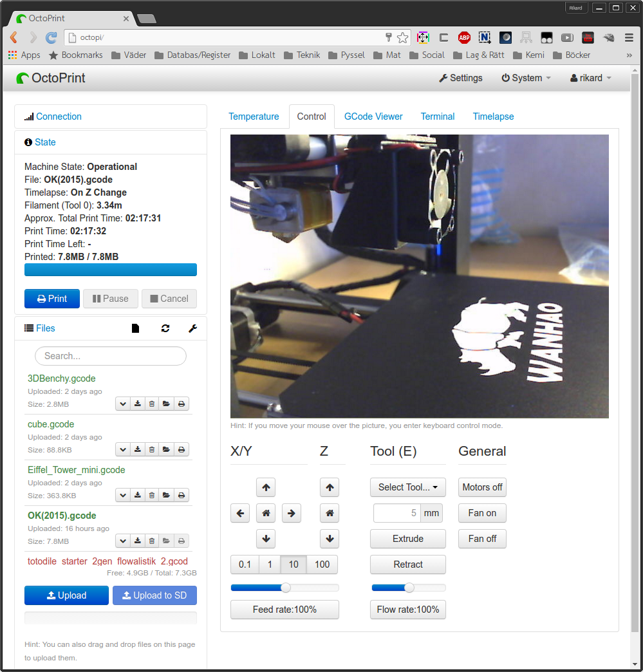The width and height of the screenshot is (643, 672).
Task: Open Terminal tab
Action: point(438,117)
